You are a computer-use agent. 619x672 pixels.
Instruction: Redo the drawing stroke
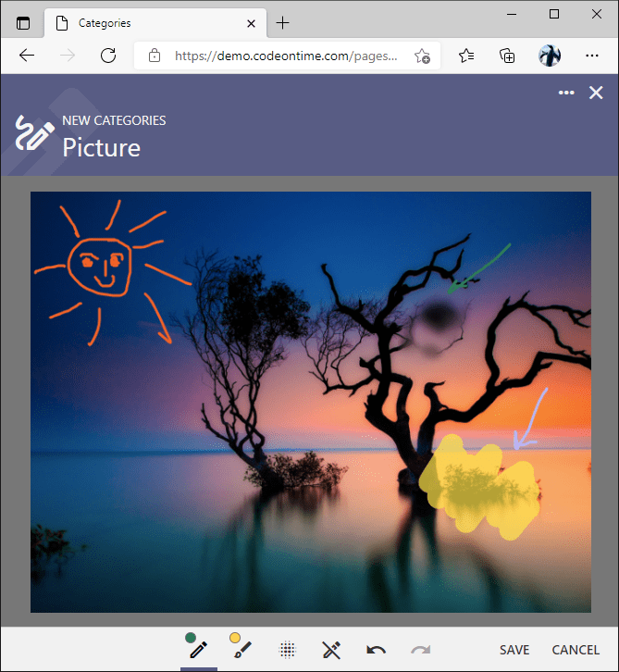(x=421, y=650)
